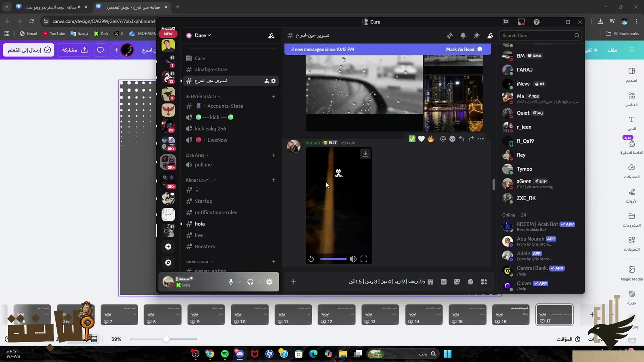Show pinned messages in channel
644x362 pixels.
point(476,36)
